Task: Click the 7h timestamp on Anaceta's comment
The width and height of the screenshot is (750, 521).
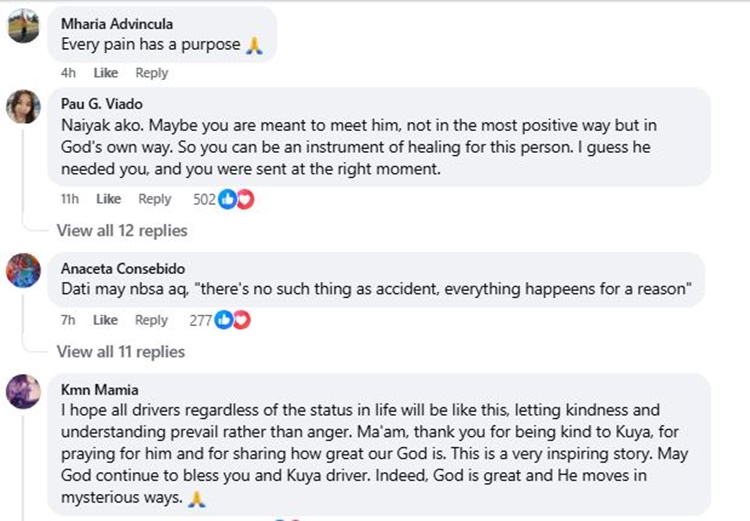Action: (x=68, y=320)
